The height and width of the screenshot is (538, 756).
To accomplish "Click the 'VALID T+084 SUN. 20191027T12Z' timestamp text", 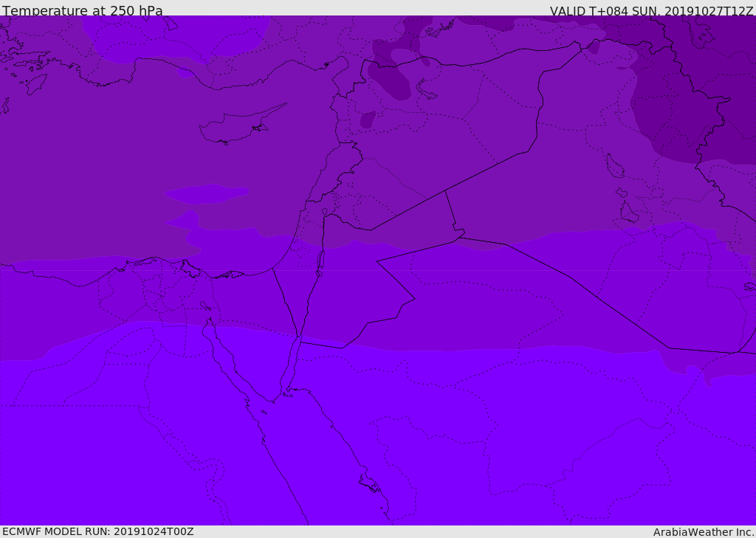I will [x=651, y=11].
